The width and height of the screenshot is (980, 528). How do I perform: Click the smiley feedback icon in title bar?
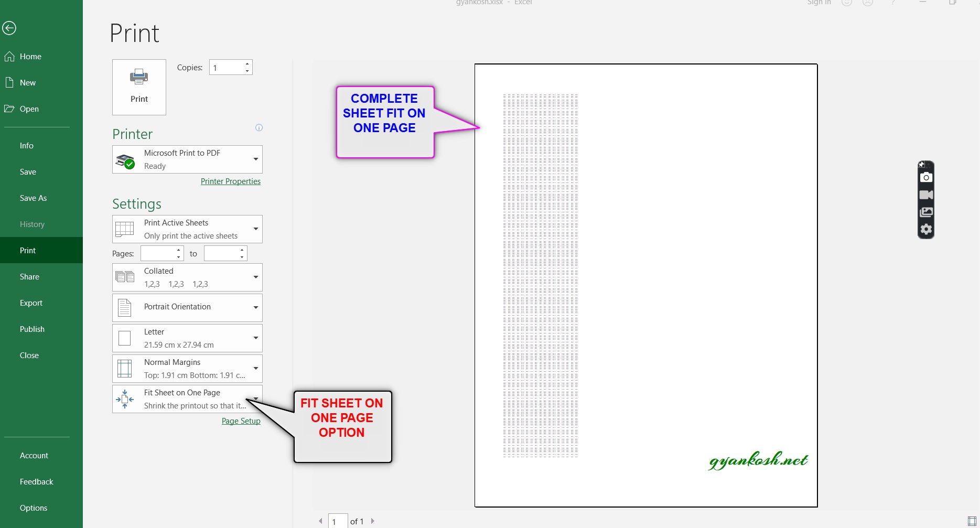click(847, 2)
